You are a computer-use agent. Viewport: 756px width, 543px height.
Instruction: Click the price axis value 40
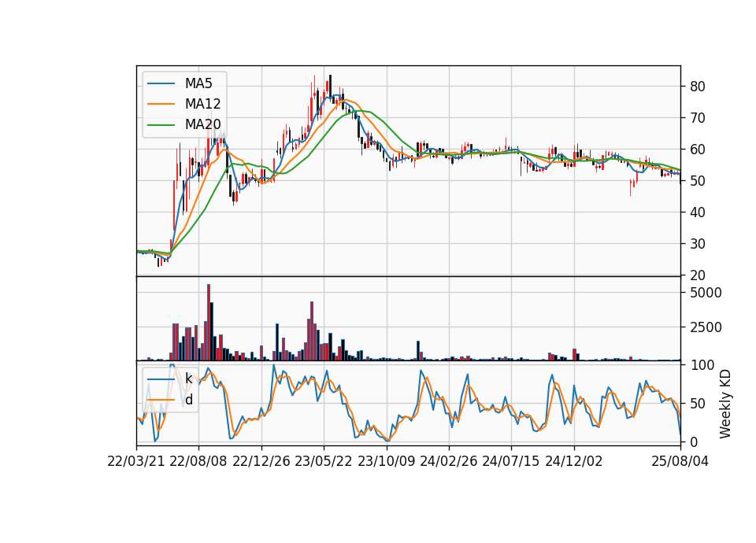(x=698, y=212)
